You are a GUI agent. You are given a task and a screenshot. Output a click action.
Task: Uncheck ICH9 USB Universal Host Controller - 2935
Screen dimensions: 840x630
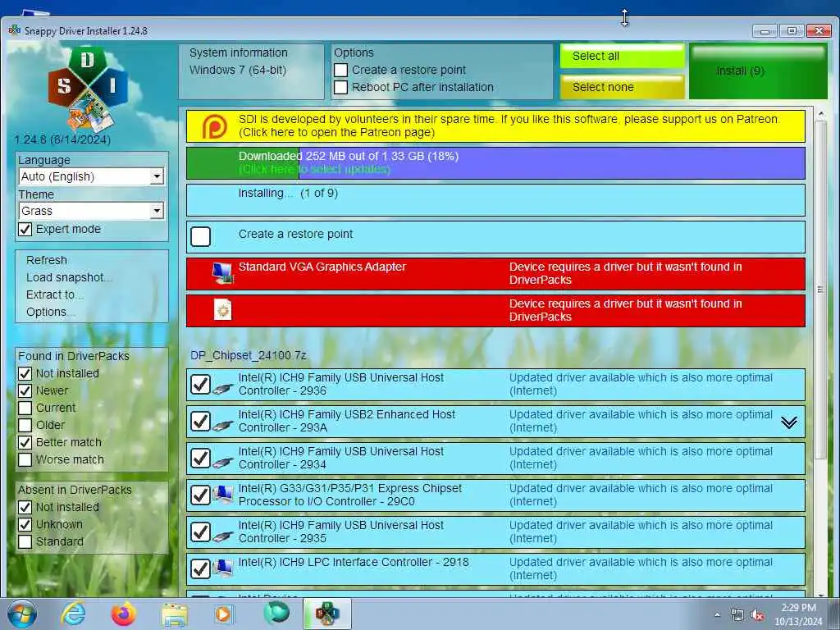point(201,532)
